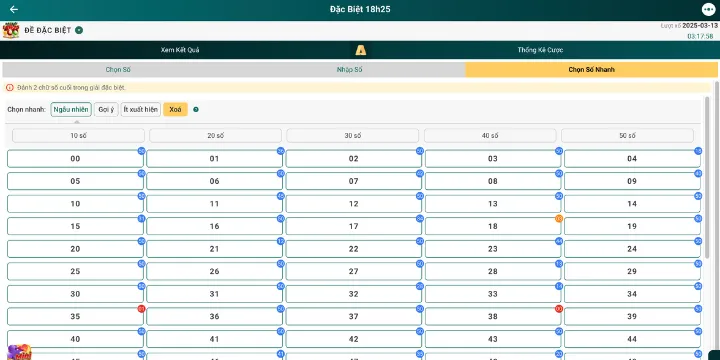Screen dimensions: 720x360
Task: Toggle number 15
Action: 75,226
